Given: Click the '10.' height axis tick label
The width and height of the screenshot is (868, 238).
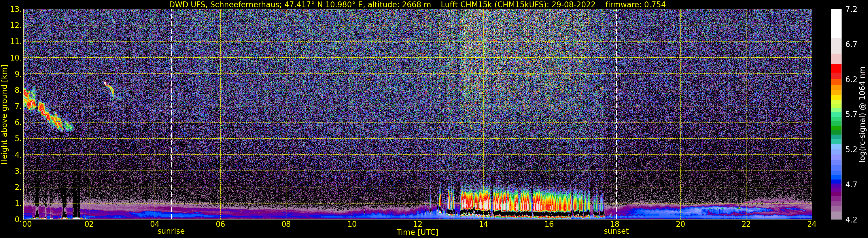Looking at the screenshot, I should tap(16, 58).
